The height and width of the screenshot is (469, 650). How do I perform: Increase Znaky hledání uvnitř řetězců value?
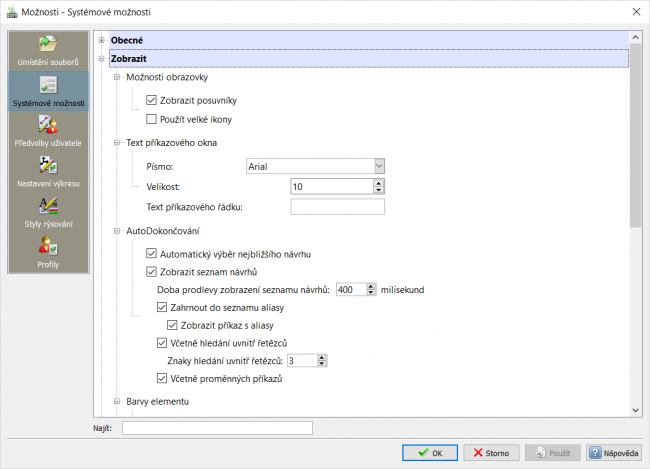point(322,357)
